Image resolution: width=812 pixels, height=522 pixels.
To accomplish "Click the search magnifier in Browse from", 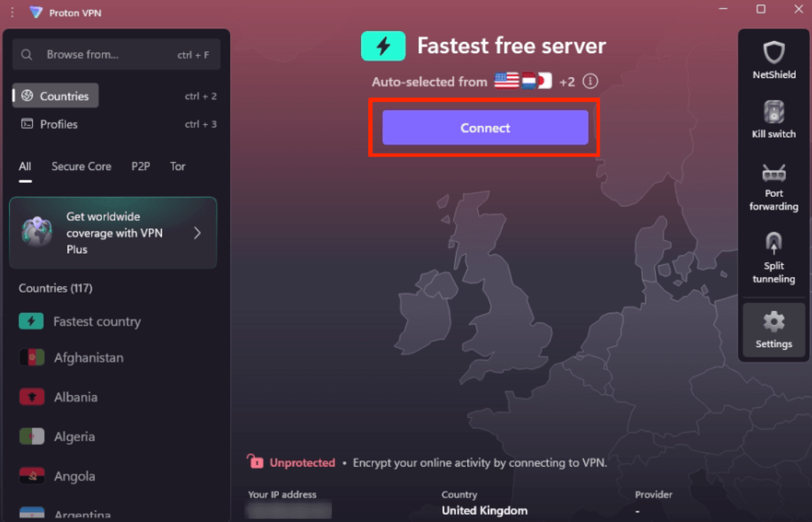I will (x=26, y=54).
